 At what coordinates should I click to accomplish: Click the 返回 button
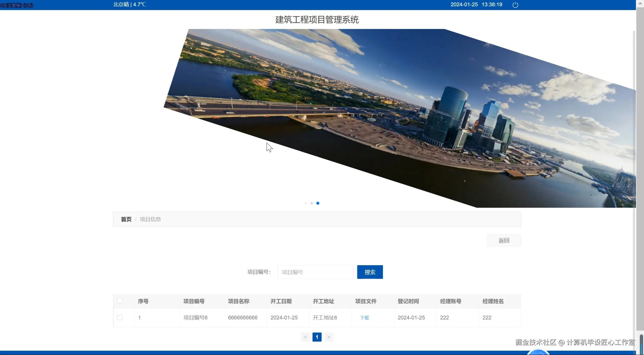(x=504, y=241)
